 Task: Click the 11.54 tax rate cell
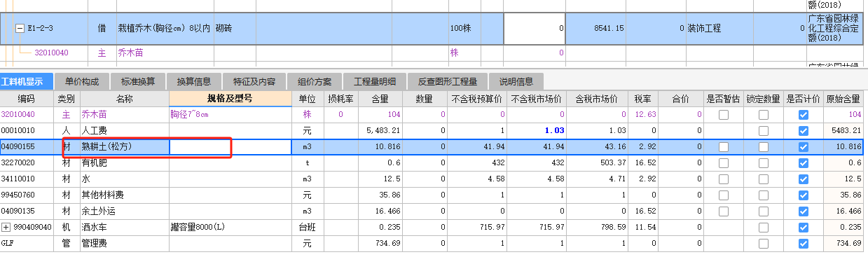coord(642,227)
